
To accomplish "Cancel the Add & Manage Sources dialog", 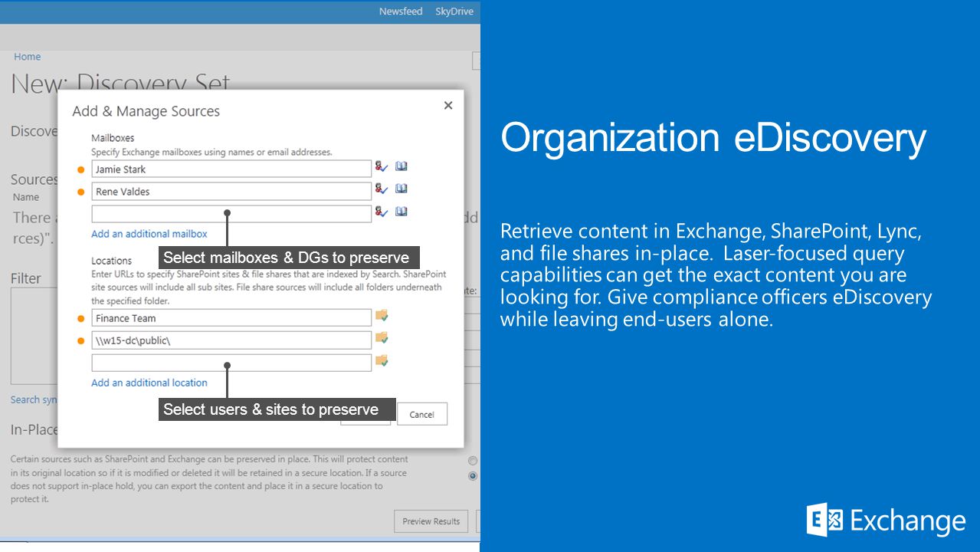I will coord(422,414).
